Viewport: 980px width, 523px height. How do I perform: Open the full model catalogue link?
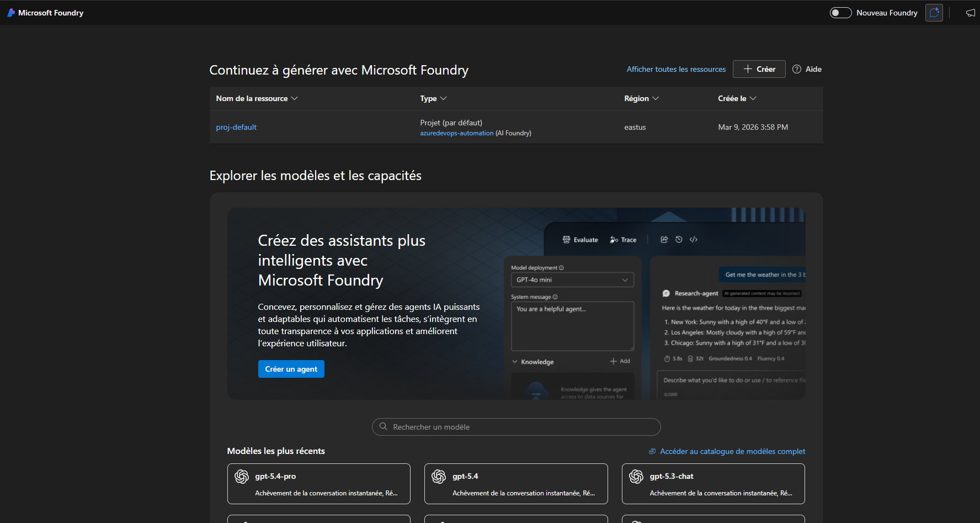(x=732, y=451)
